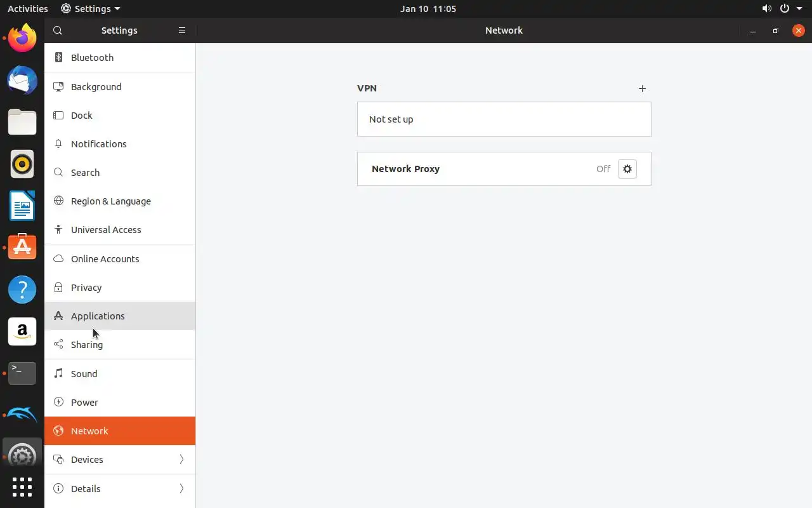Click the Background monitor icon
The image size is (812, 508).
(58, 86)
